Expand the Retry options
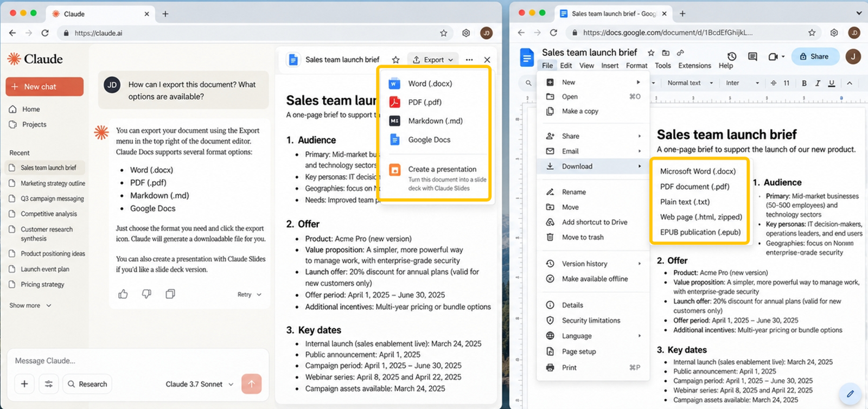 pos(250,295)
